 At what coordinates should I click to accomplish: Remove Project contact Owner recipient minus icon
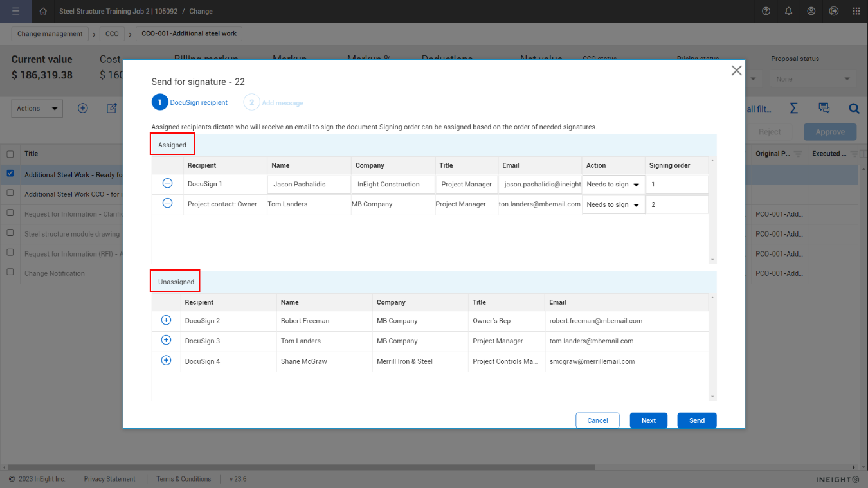coord(167,203)
